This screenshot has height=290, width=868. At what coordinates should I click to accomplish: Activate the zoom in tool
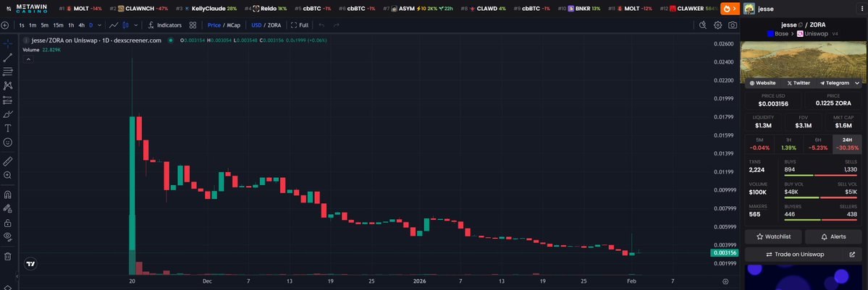pos(8,176)
